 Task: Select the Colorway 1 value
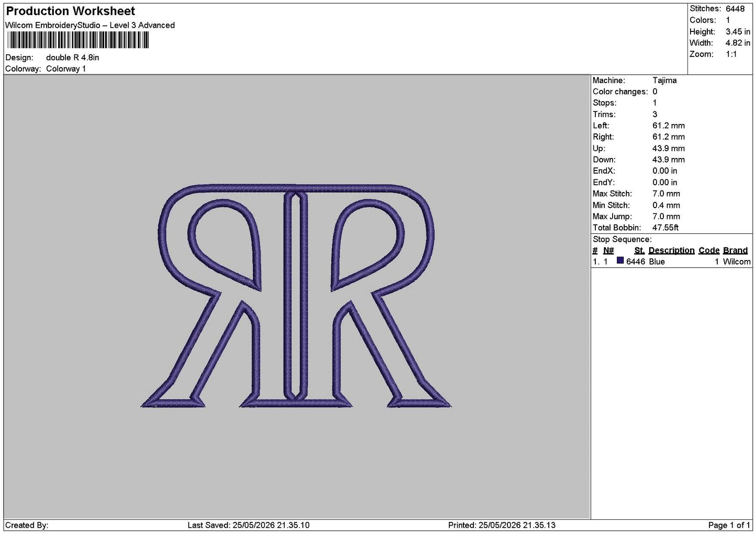pos(66,69)
